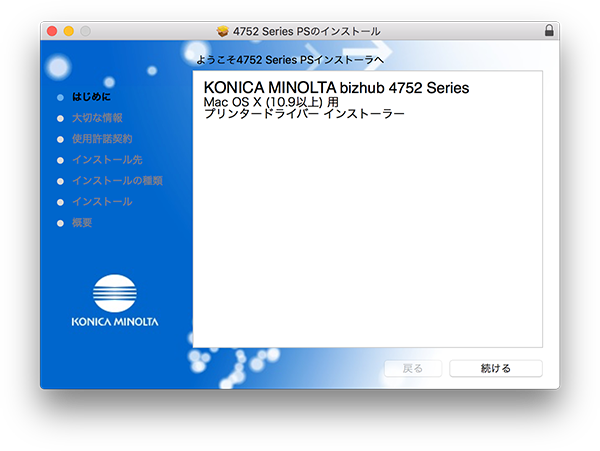Screen dimensions: 600x451
Task: Click the bullet next to 概要
Action: [x=60, y=223]
